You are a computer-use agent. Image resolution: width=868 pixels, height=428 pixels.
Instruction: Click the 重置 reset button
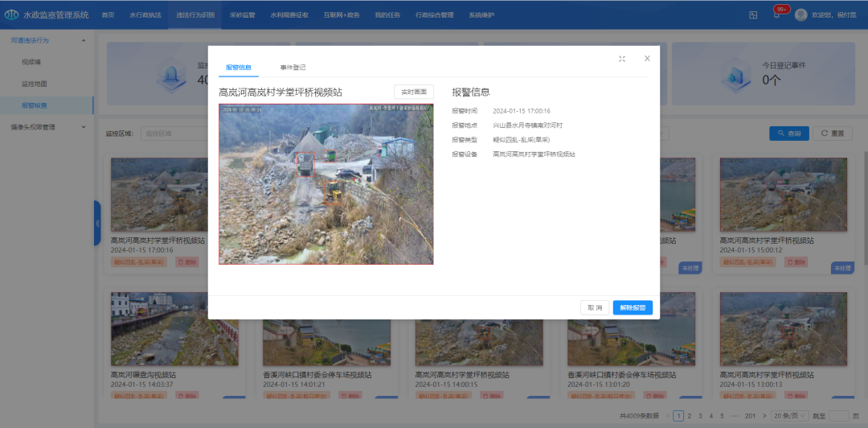pos(832,134)
